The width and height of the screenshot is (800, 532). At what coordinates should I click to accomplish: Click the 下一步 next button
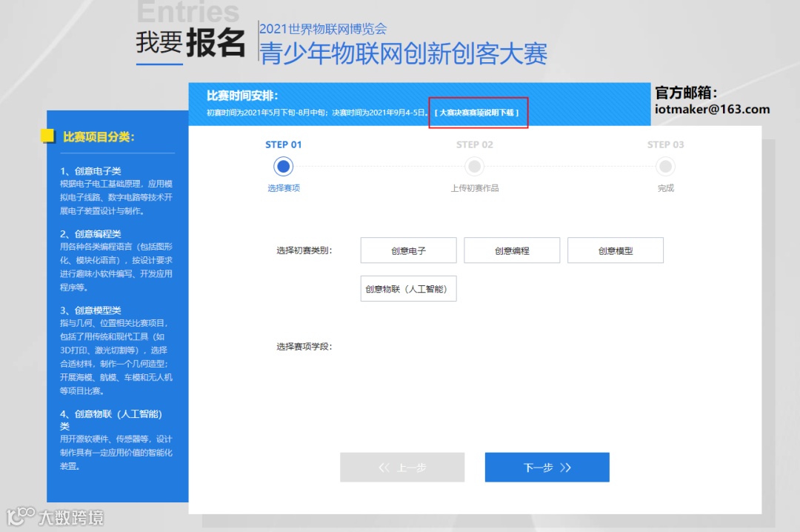[547, 467]
